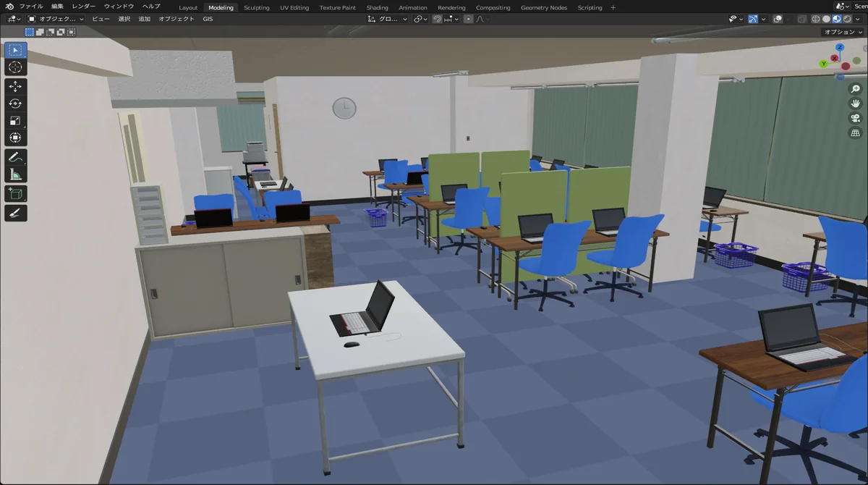Toggle the snap magnet button
Image resolution: width=868 pixels, height=485 pixels.
pyautogui.click(x=438, y=19)
